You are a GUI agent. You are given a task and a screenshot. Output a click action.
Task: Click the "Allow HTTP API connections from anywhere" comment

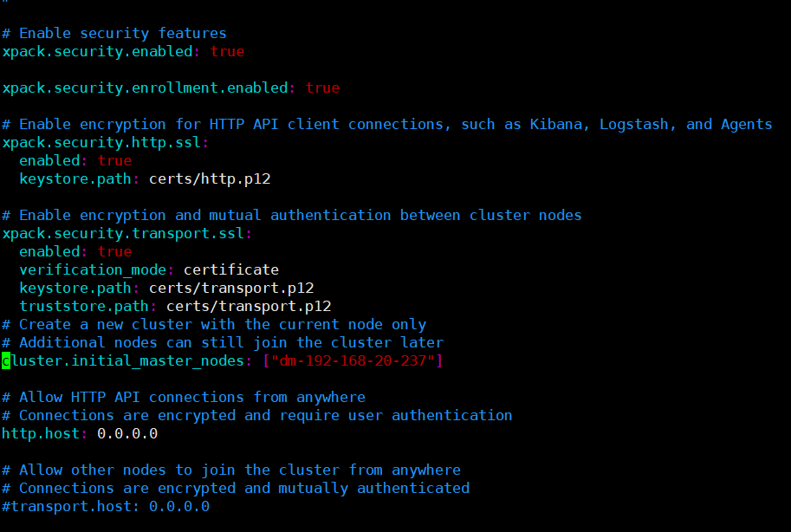(x=192, y=397)
